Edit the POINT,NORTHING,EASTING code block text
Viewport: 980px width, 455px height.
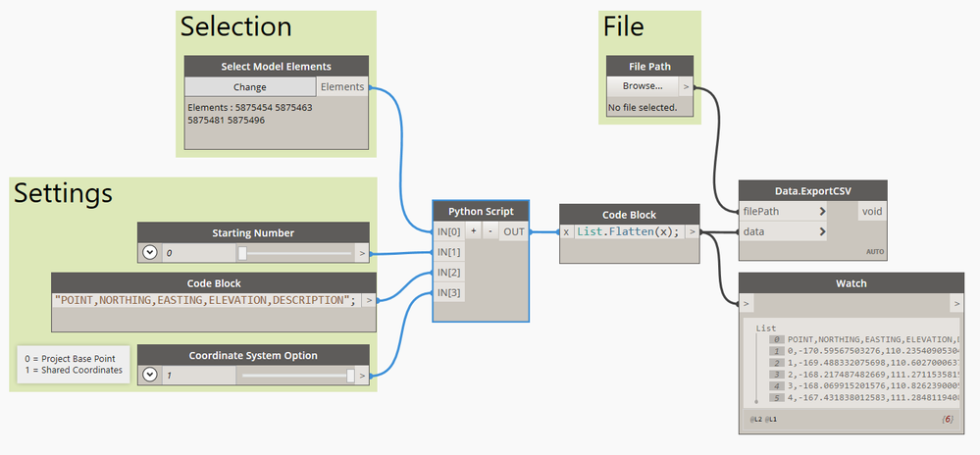point(205,300)
